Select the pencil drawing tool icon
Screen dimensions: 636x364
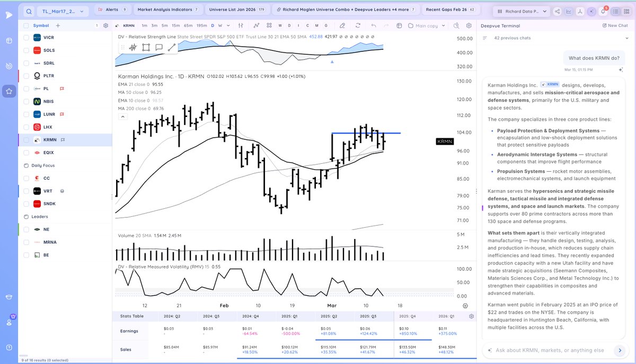click(342, 25)
